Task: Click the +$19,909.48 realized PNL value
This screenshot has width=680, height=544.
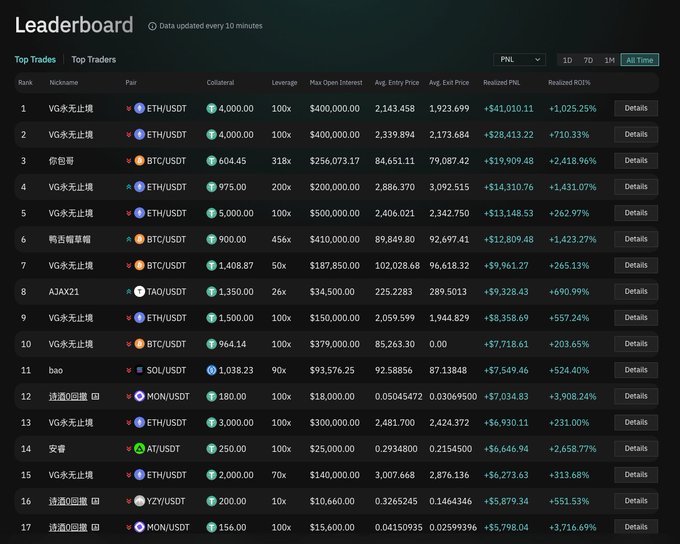Action: (x=509, y=161)
